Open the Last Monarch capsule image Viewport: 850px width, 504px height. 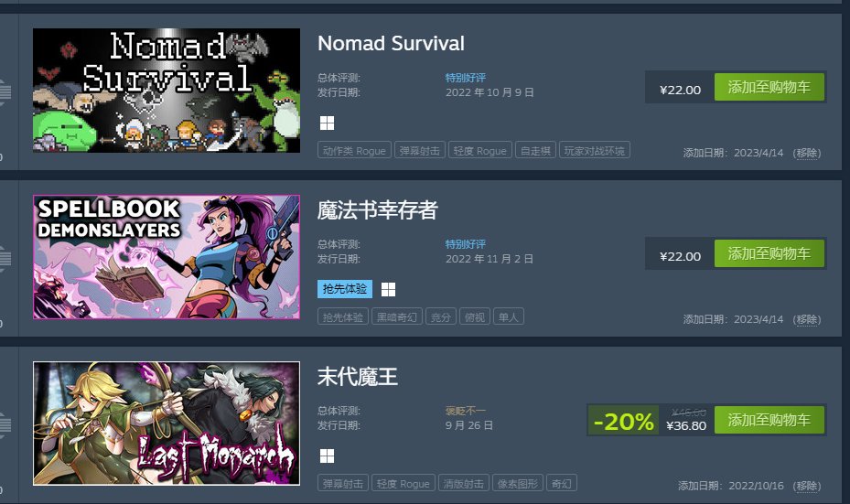click(167, 424)
